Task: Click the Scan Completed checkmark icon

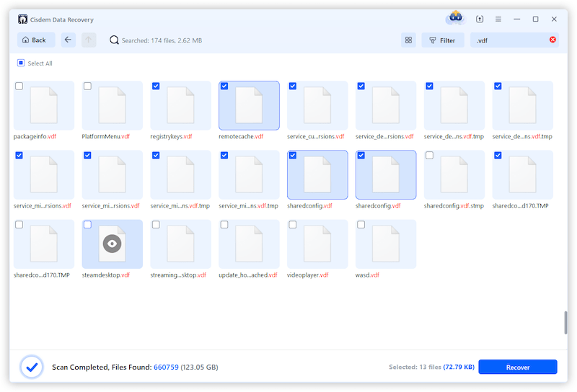Action: click(x=32, y=367)
